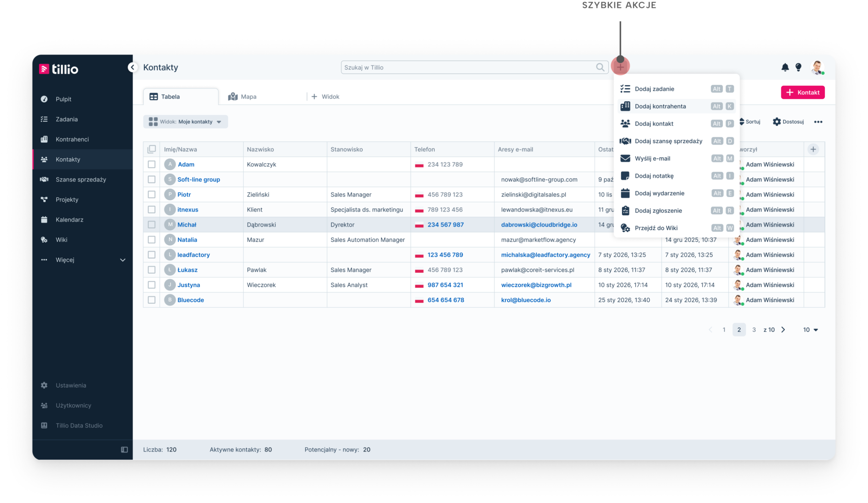Check the Natalia Mazur row checkbox
Screen dimensions: 868x503
(152, 240)
